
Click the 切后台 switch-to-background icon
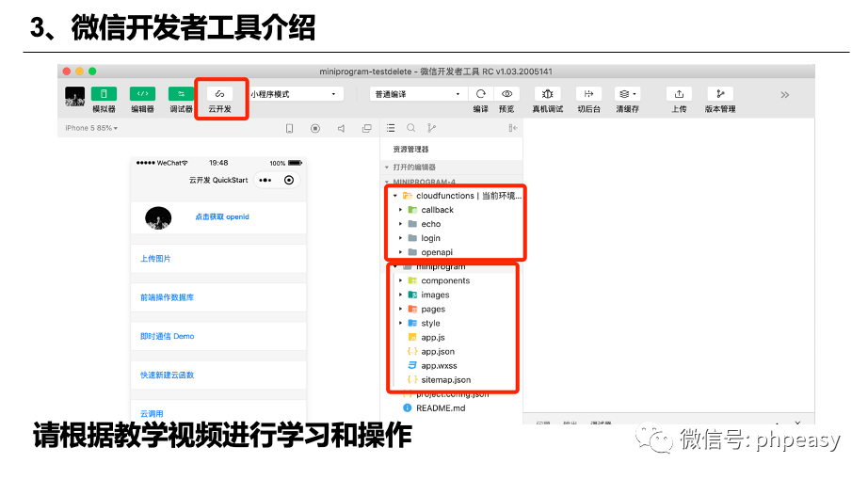[x=588, y=94]
